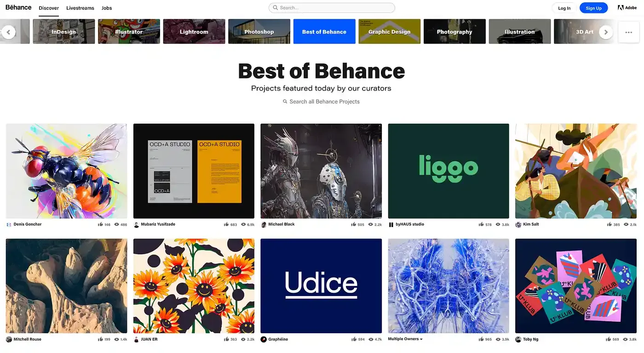
Task: Select the 3D Art category
Action: tap(584, 31)
